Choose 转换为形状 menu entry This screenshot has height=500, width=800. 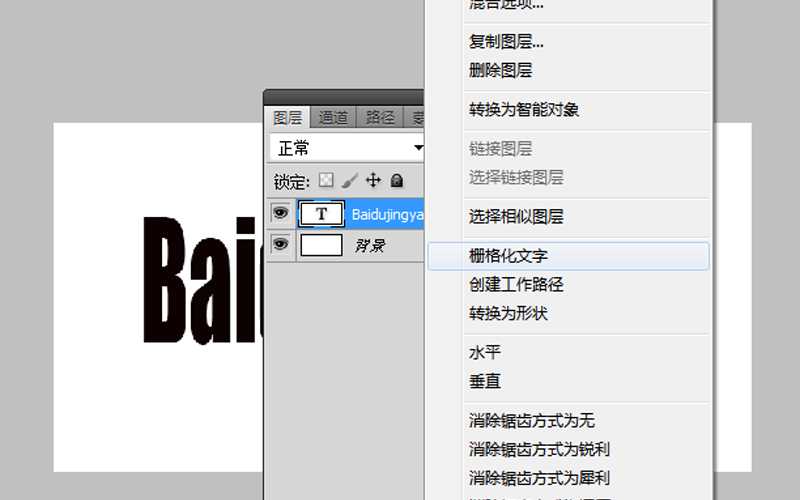pos(568,313)
